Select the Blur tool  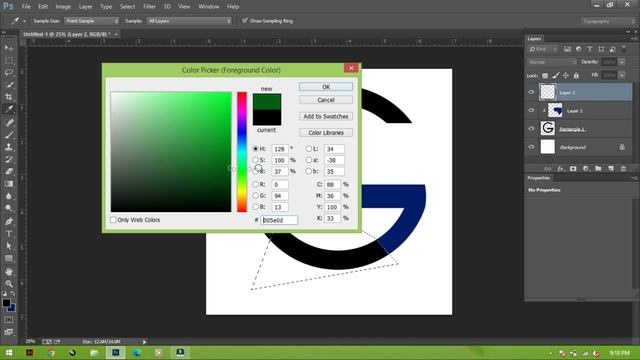point(9,196)
